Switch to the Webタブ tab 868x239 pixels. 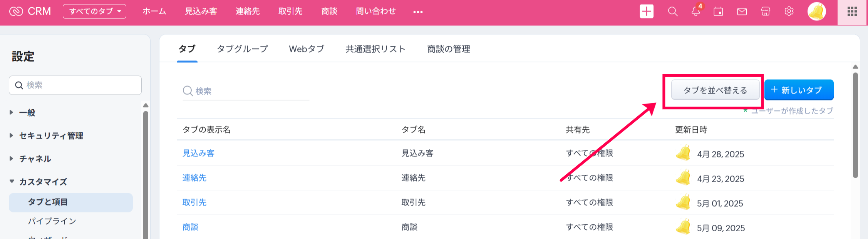click(307, 49)
